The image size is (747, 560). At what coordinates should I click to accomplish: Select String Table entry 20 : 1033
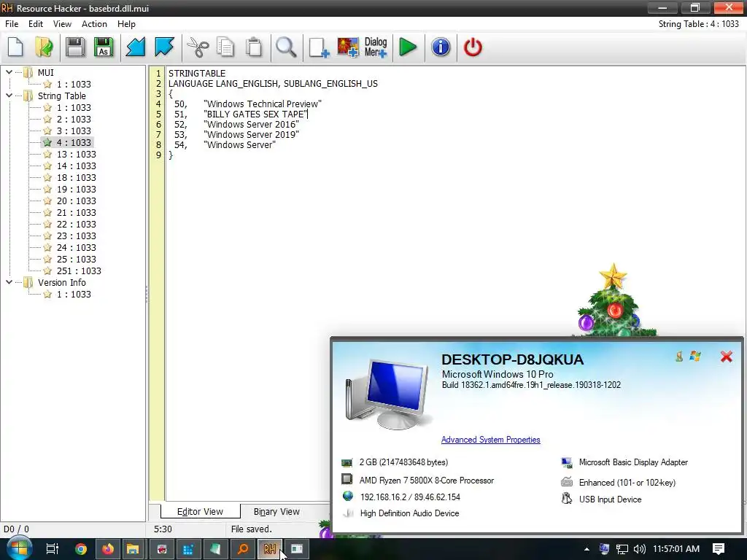[x=76, y=201]
